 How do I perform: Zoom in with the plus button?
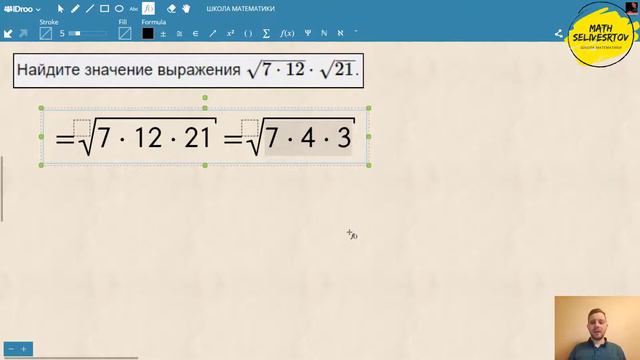point(24,349)
